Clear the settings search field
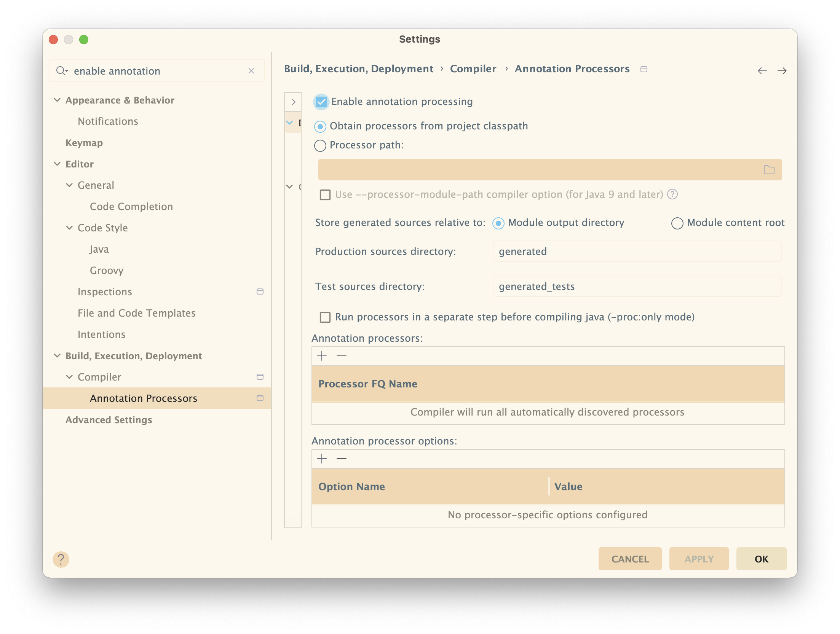This screenshot has width=840, height=634. coord(251,71)
